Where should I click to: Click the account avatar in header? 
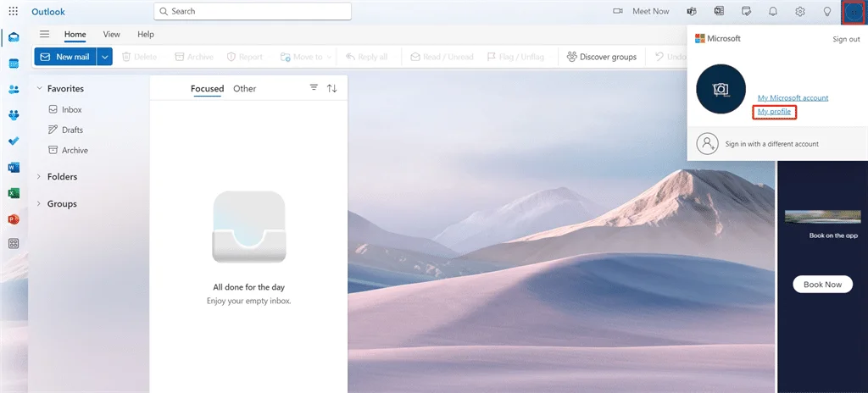click(x=854, y=12)
